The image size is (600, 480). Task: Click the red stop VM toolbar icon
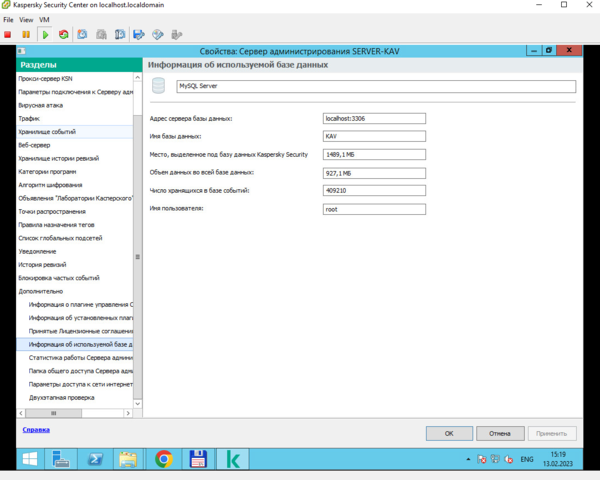pyautogui.click(x=8, y=34)
